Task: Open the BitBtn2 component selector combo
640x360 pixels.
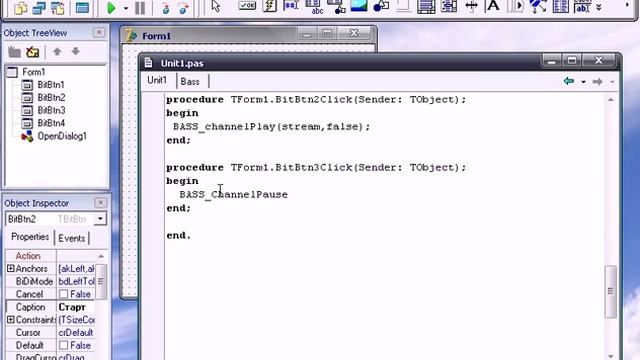Action: tap(100, 219)
